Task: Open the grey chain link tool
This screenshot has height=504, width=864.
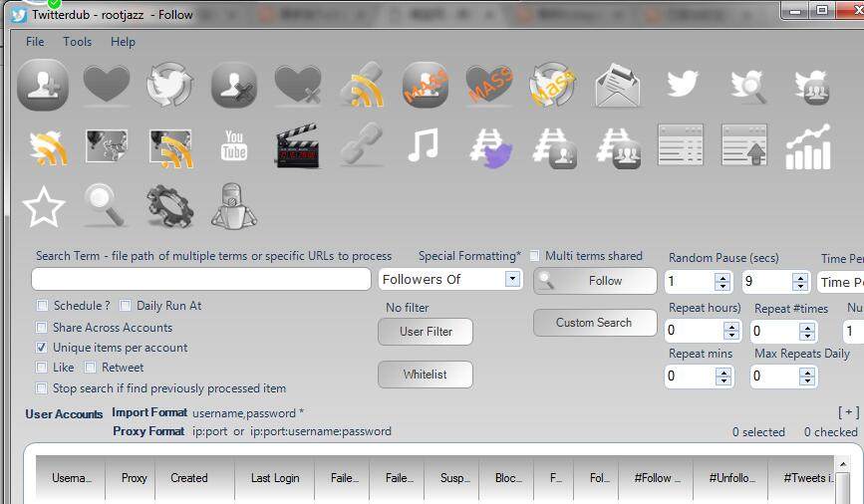Action: (x=362, y=144)
